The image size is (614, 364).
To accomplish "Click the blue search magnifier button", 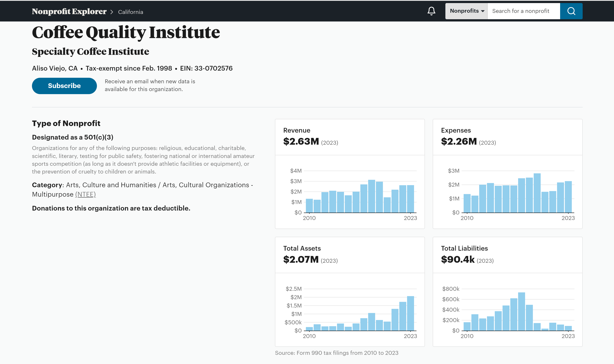I will pyautogui.click(x=571, y=11).
